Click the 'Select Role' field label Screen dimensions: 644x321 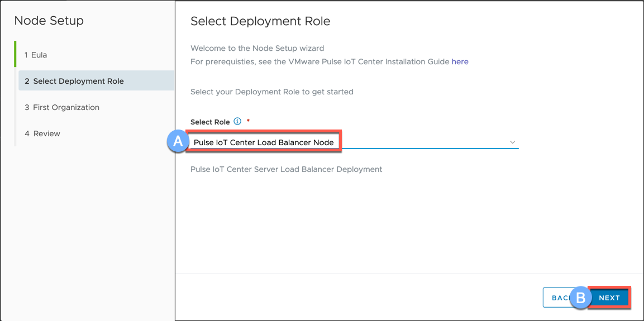click(210, 122)
